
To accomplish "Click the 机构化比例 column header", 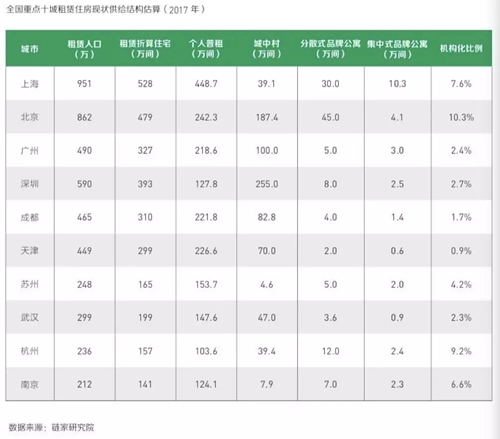I will pyautogui.click(x=461, y=49).
